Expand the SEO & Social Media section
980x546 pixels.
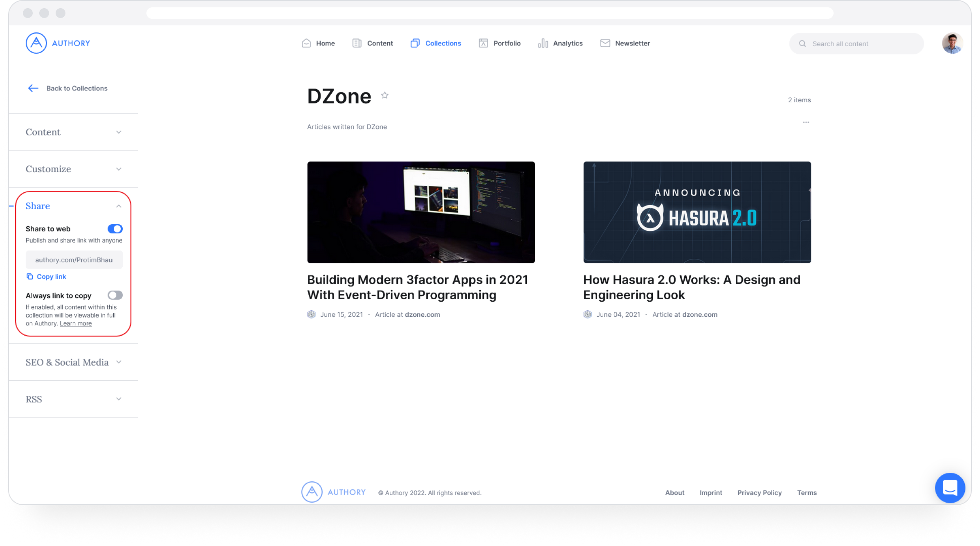(x=74, y=362)
